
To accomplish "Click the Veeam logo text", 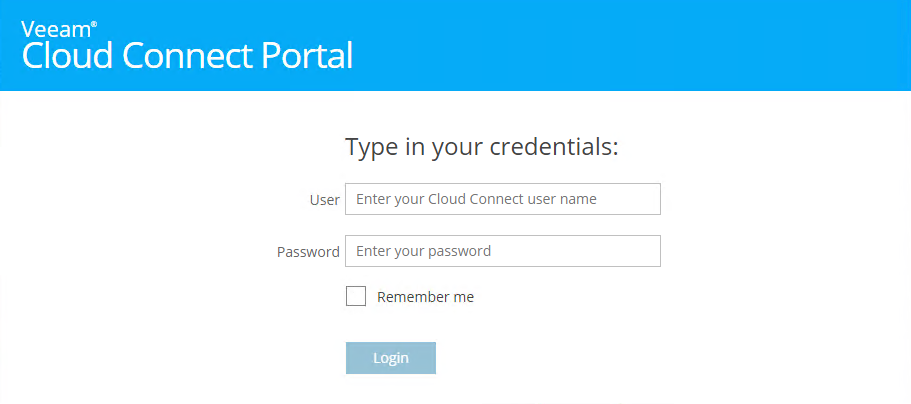I will [x=55, y=30].
